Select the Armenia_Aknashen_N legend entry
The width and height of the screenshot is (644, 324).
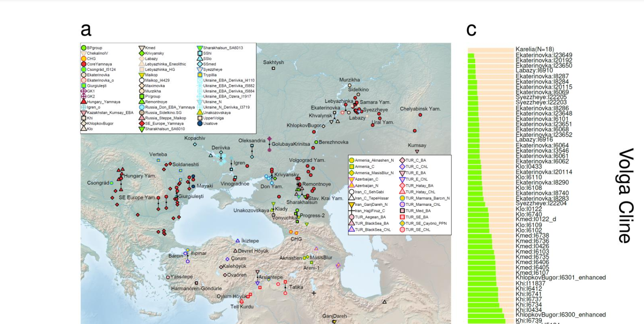click(371, 160)
